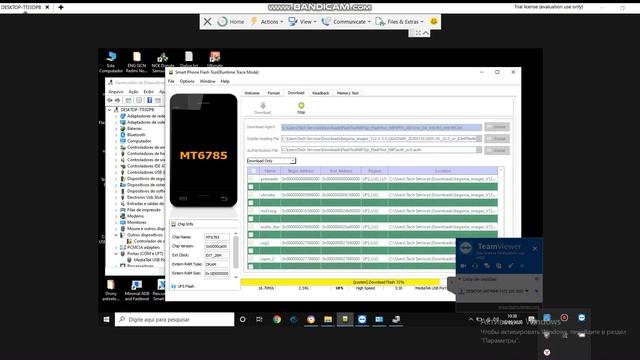The height and width of the screenshot is (360, 640).
Task: Collapse Outros dispositivos node
Action: tap(116, 235)
